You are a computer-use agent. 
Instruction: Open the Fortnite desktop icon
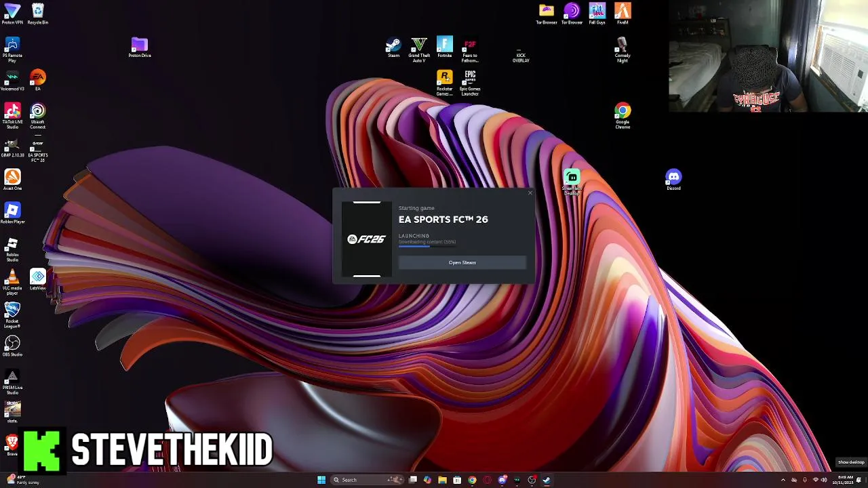444,47
